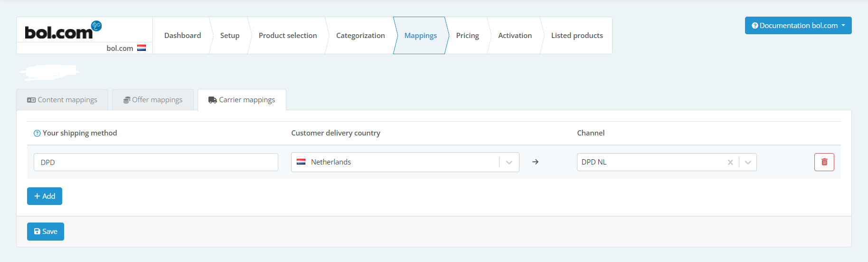Open the Categorization step
The width and height of the screenshot is (868, 262).
360,36
